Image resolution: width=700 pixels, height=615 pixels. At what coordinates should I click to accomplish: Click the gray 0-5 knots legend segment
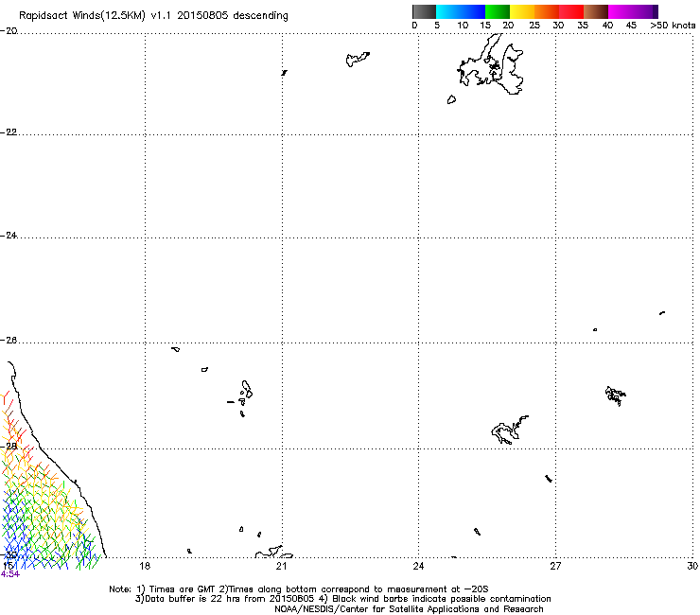(424, 11)
